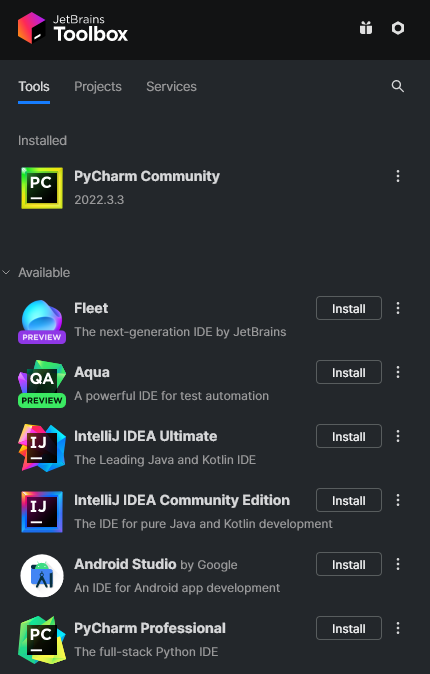This screenshot has height=674, width=430.
Task: Click the IntelliJ IDEA Ultimate icon
Action: point(42,447)
